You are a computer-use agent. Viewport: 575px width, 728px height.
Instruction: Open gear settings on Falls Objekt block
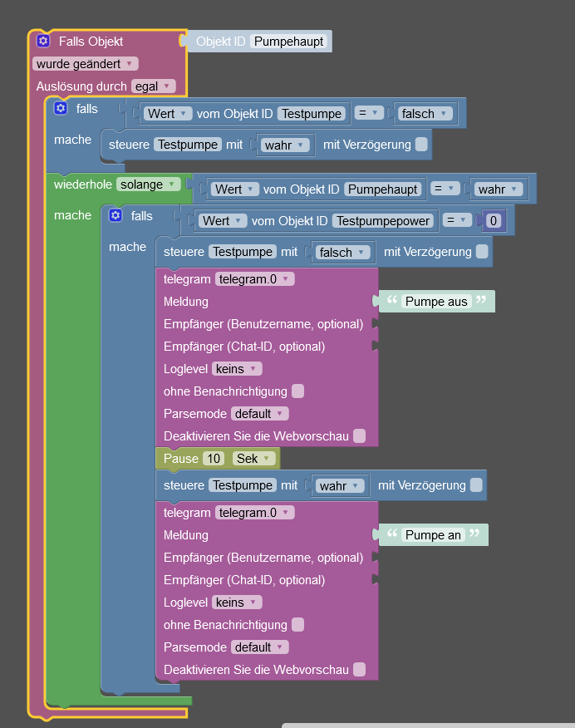43,41
